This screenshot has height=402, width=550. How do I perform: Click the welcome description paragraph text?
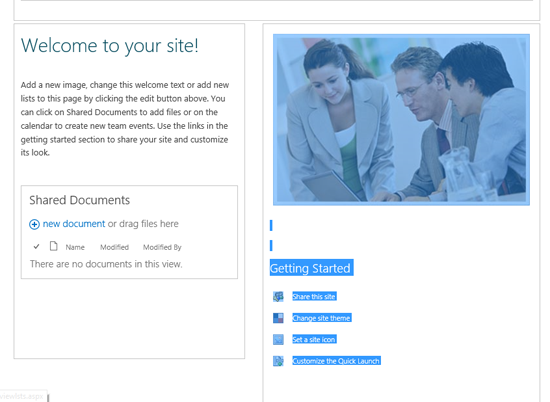(125, 119)
